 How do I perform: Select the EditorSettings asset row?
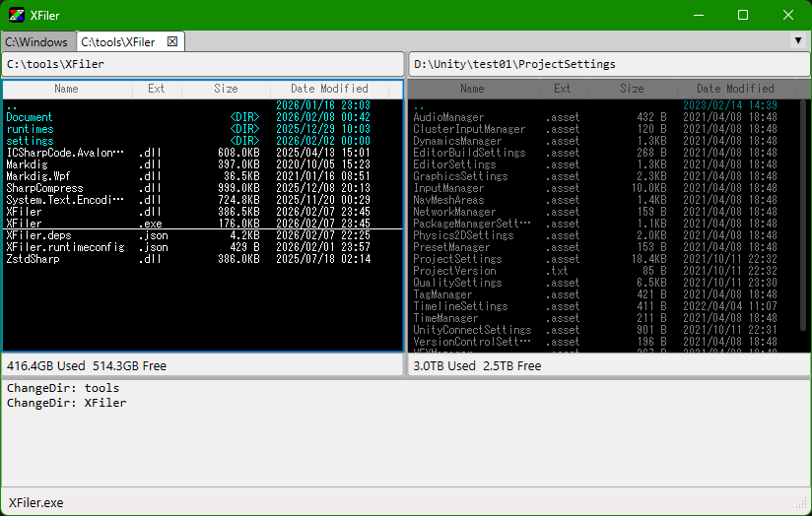pyautogui.click(x=604, y=164)
